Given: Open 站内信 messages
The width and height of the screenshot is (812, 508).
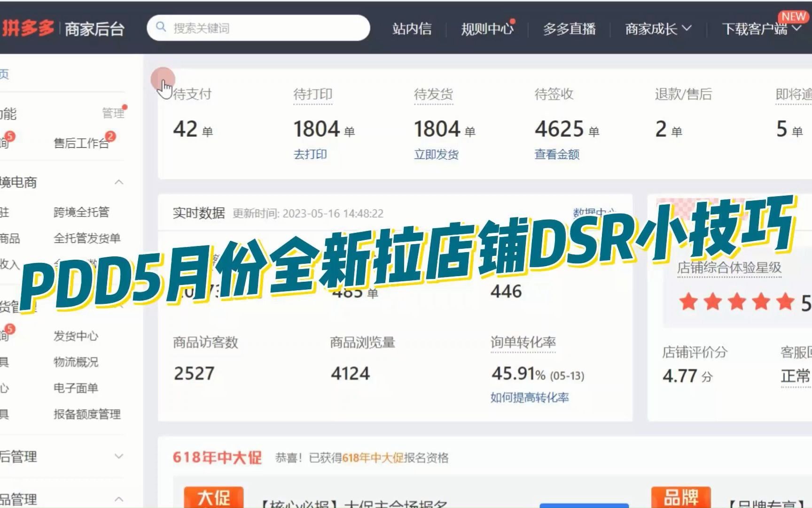Looking at the screenshot, I should click(x=412, y=29).
